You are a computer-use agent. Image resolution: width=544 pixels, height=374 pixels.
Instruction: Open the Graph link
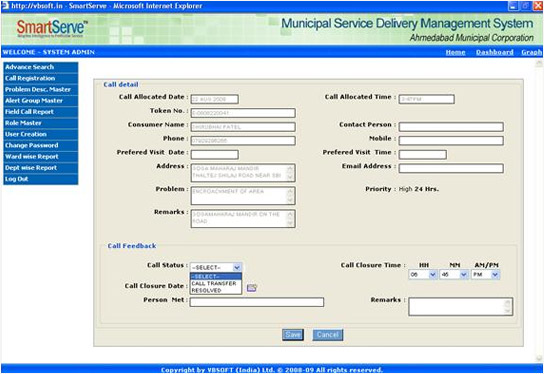[x=531, y=52]
